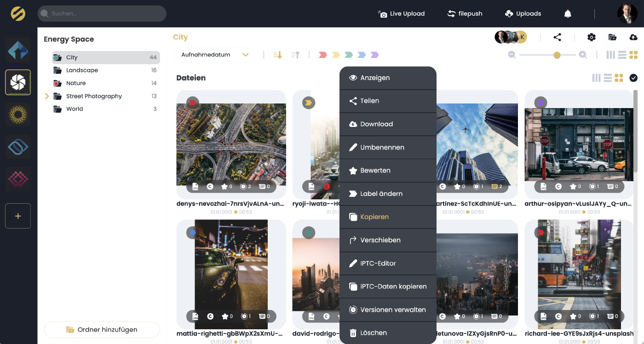
Task: Click the thumbnail size slider handle
Action: pyautogui.click(x=557, y=55)
